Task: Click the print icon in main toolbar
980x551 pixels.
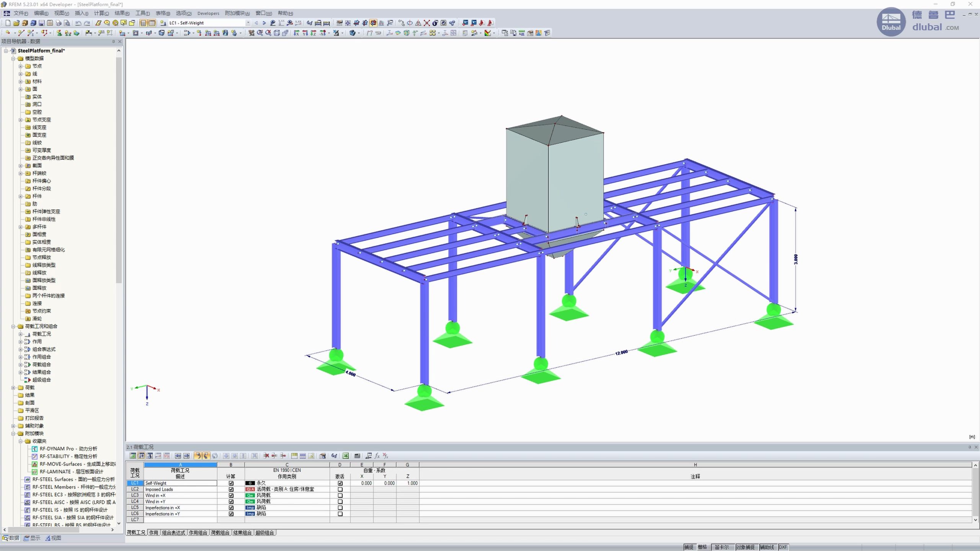Action: tap(58, 23)
